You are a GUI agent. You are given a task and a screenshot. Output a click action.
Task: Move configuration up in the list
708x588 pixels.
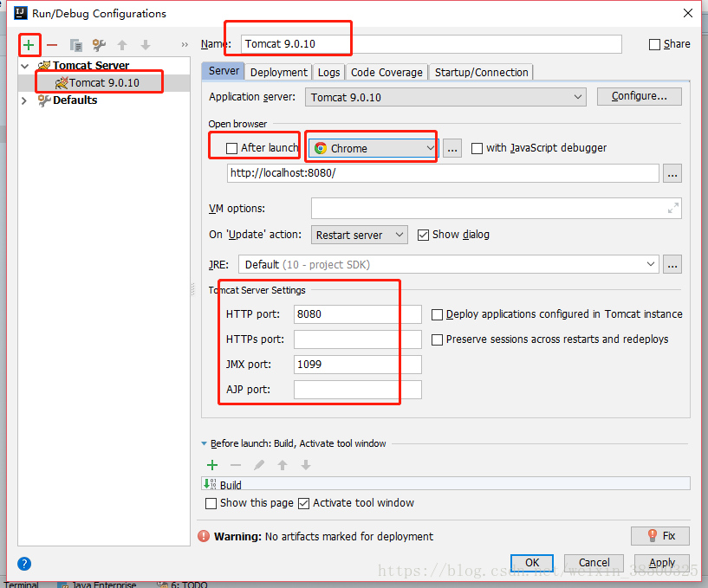pos(122,45)
